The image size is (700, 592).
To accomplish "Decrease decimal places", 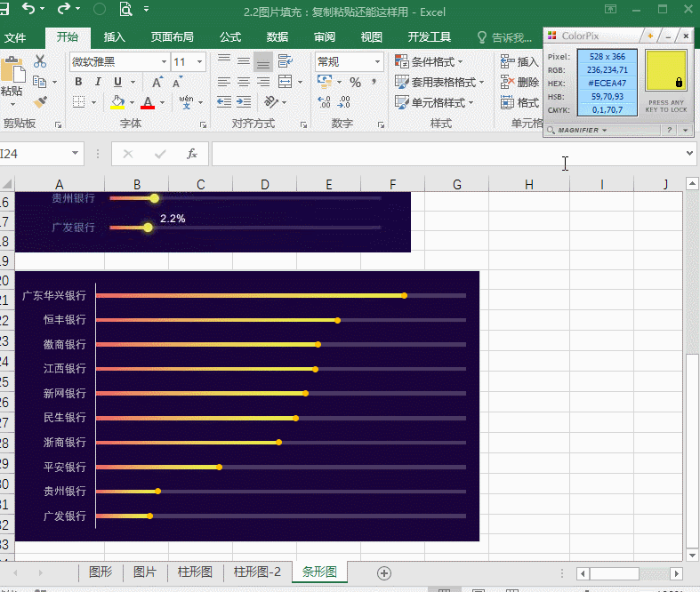I will (343, 102).
